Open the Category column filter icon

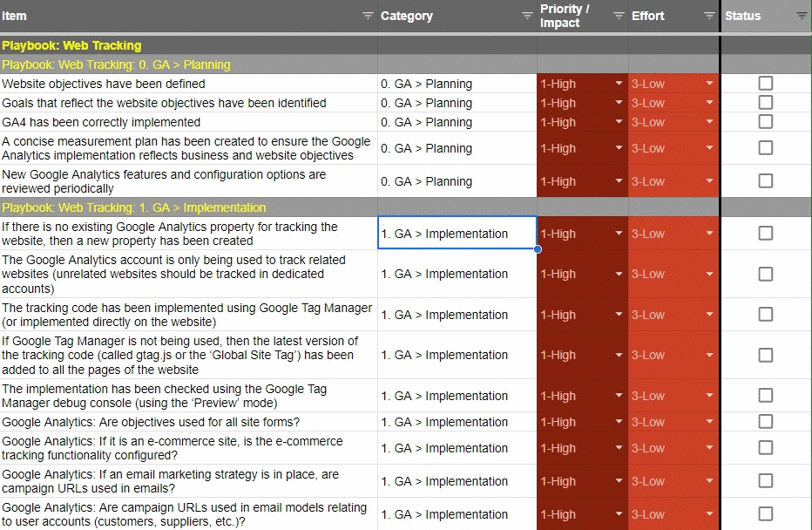point(527,16)
